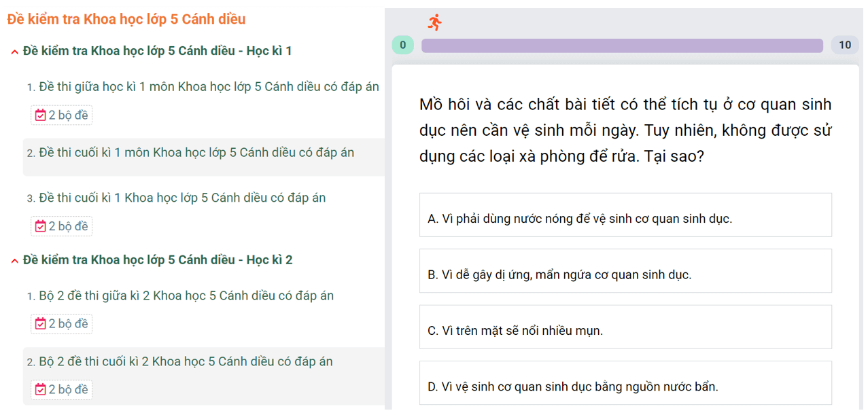Choose answer B about allergies and itching
Image resolution: width=868 pixels, height=415 pixels.
(x=625, y=271)
